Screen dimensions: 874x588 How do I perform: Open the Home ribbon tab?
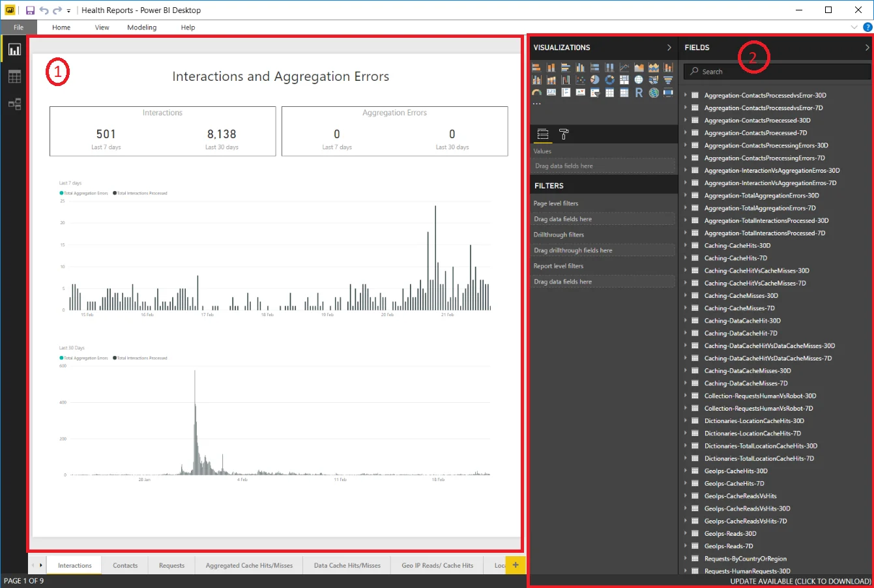[61, 27]
